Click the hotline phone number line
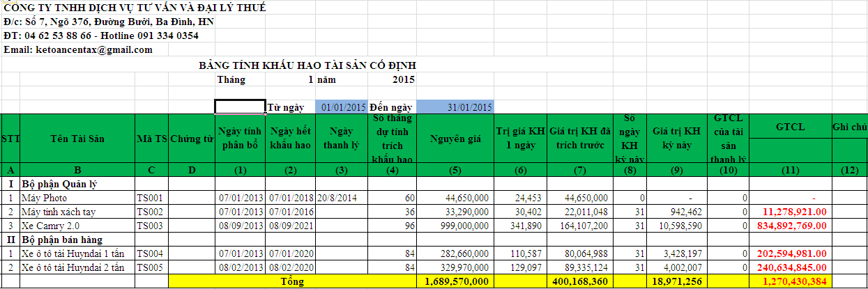The image size is (868, 289). tap(101, 36)
